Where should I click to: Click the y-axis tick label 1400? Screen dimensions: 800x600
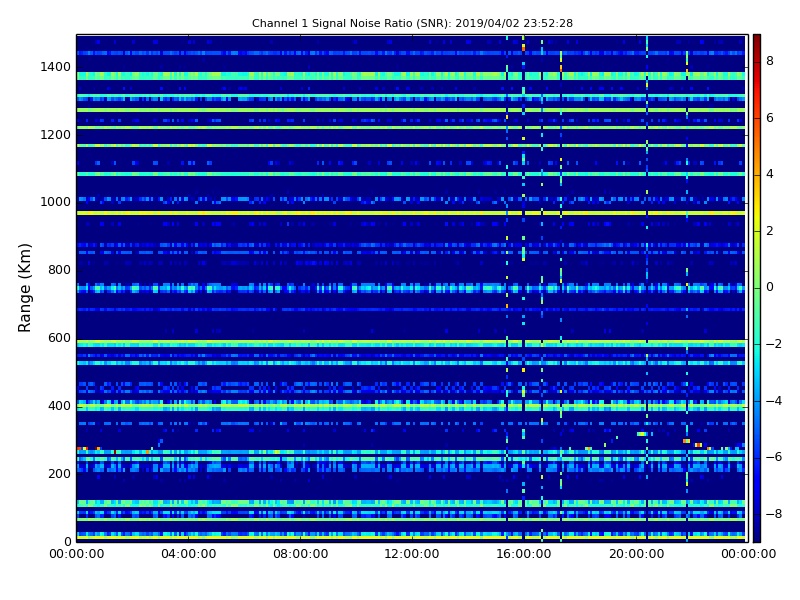point(56,67)
